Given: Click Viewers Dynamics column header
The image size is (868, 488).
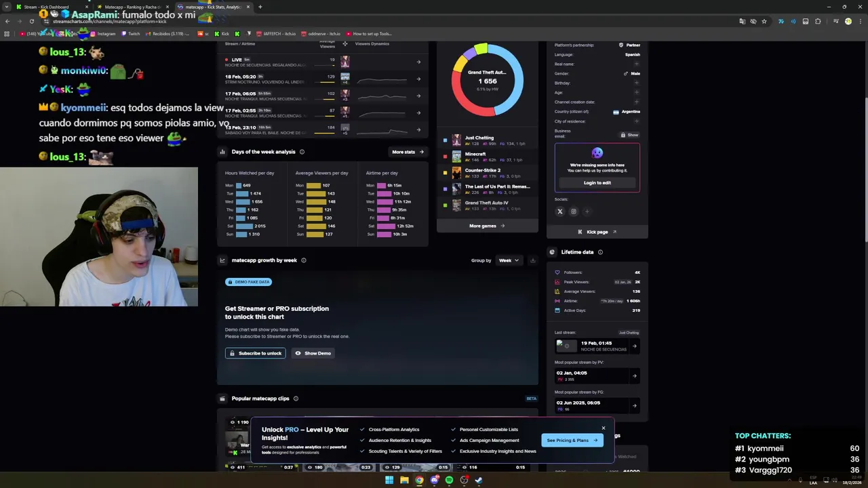Looking at the screenshot, I should [x=372, y=44].
